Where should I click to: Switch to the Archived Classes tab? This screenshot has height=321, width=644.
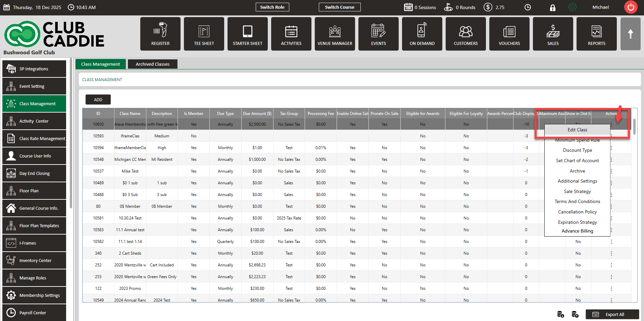pos(152,64)
